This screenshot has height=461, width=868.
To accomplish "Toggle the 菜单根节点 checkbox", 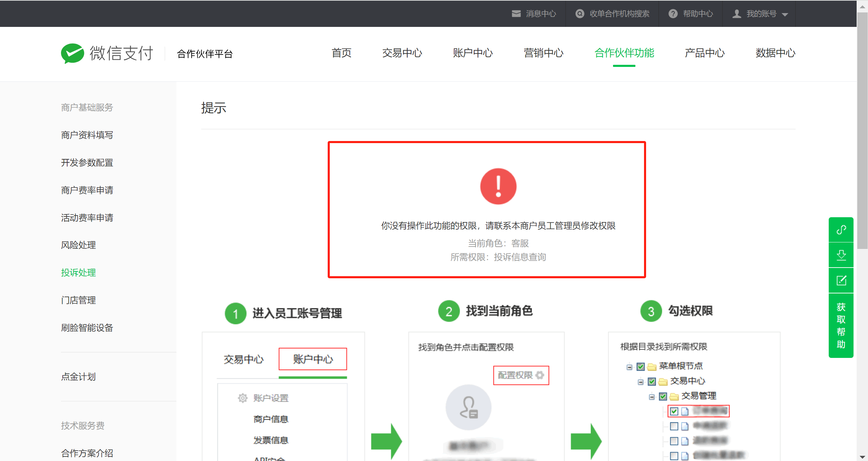I will [x=640, y=367].
